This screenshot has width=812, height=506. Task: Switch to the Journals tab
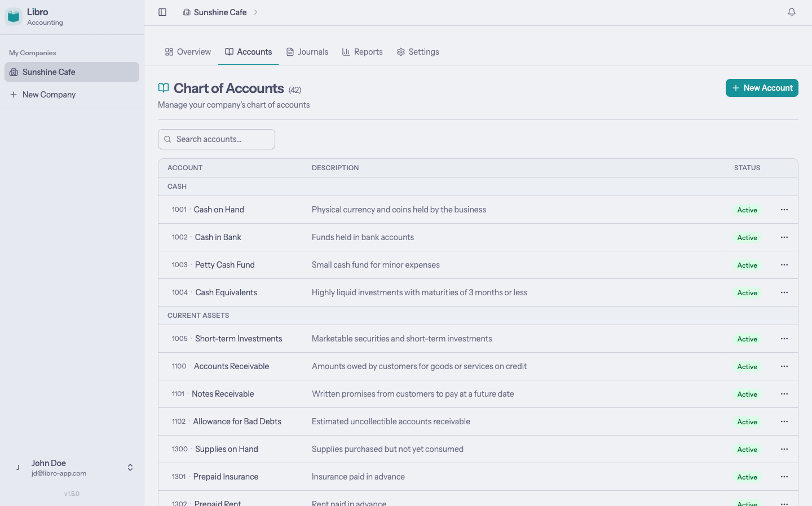point(307,51)
